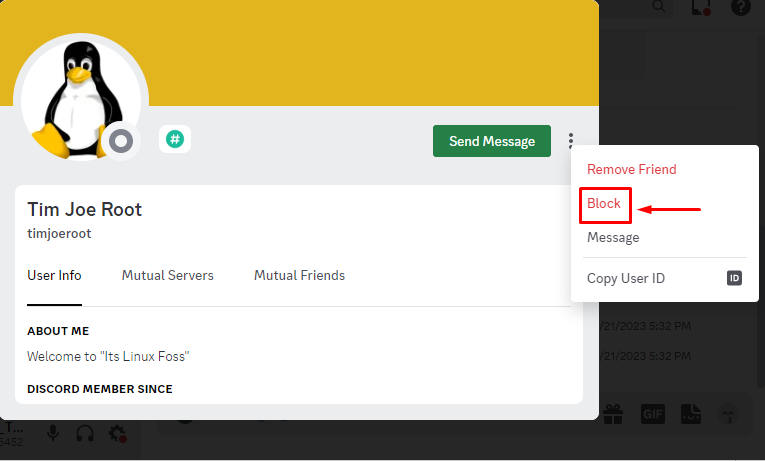The height and width of the screenshot is (461, 765).
Task: Click the penguin profile avatar
Action: pos(81,99)
